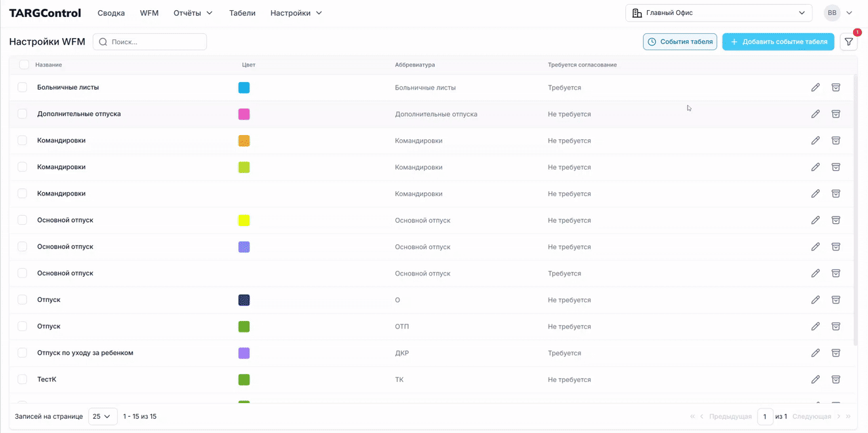The width and height of the screenshot is (868, 433).
Task: Expand the Отчёты menu dropdown
Action: [x=193, y=13]
